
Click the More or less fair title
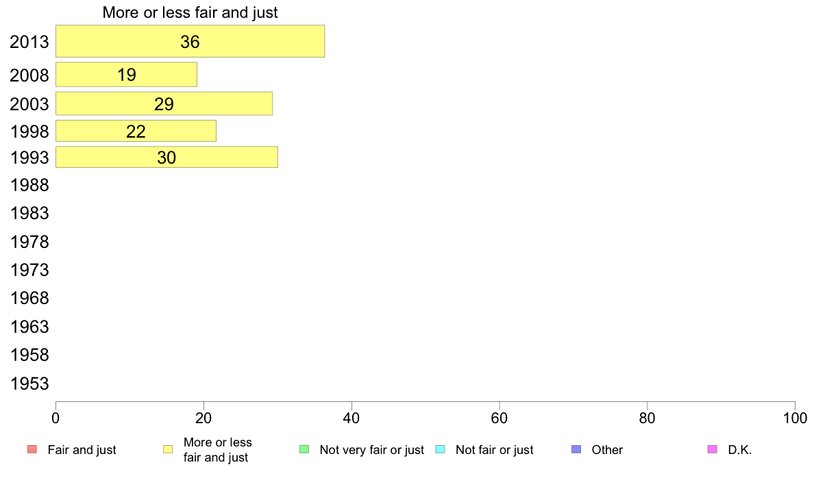(190, 12)
